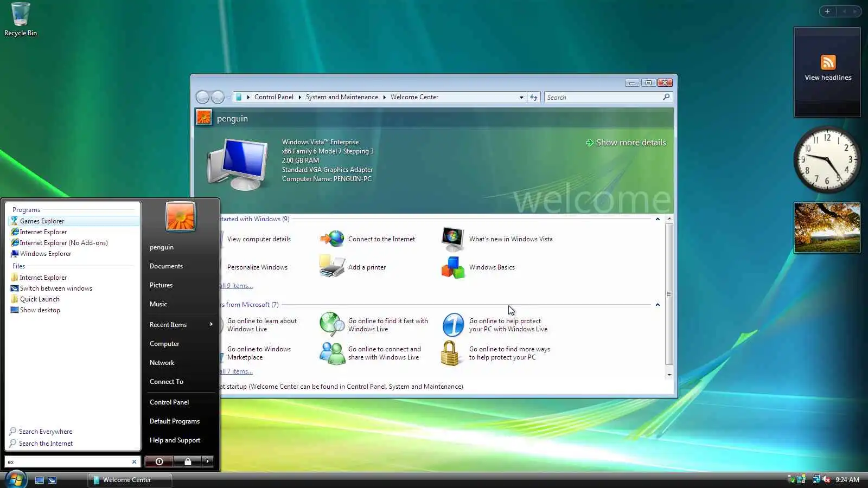Refresh the Welcome Center address bar
868x488 pixels.
pos(534,97)
